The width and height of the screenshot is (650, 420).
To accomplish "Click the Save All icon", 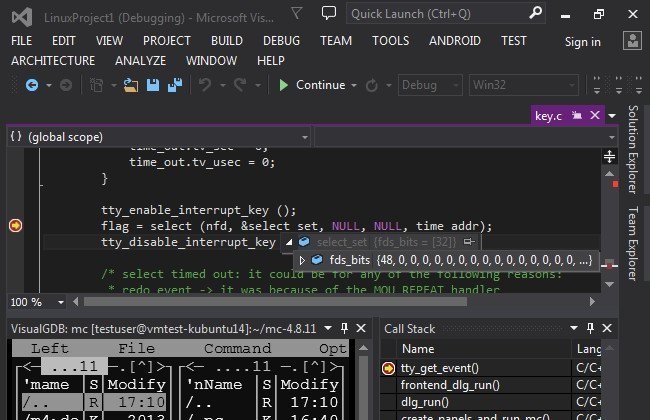I will [x=175, y=85].
